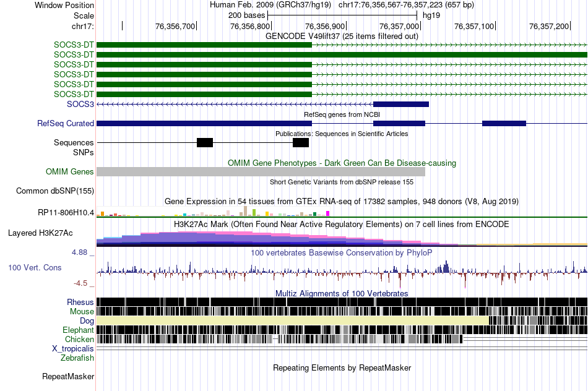Image resolution: width=588 pixels, height=391 pixels.
Task: Open Publications: Sequences in Scientific Articles title
Action: tap(342, 134)
